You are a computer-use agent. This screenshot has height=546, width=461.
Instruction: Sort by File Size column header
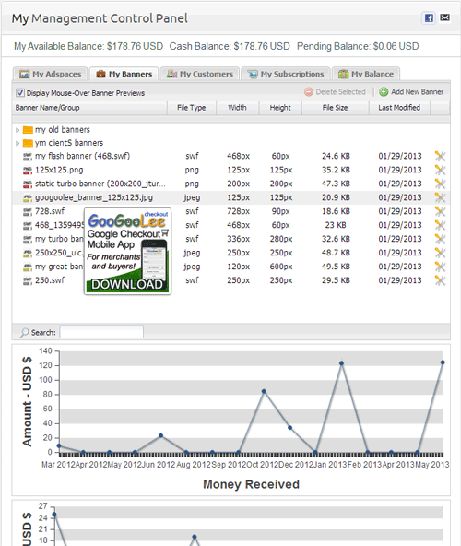click(x=335, y=108)
